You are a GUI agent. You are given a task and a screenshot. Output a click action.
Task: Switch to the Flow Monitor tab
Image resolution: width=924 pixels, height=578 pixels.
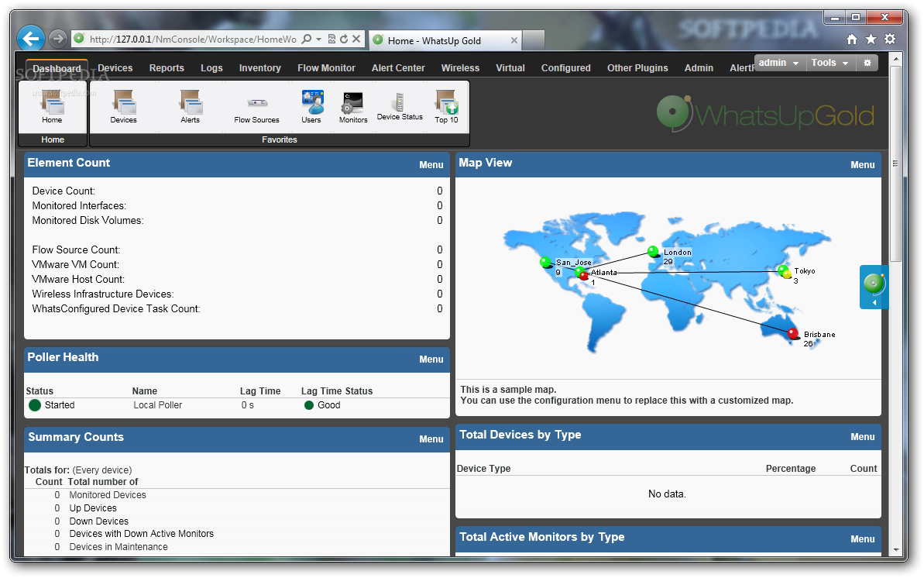327,68
